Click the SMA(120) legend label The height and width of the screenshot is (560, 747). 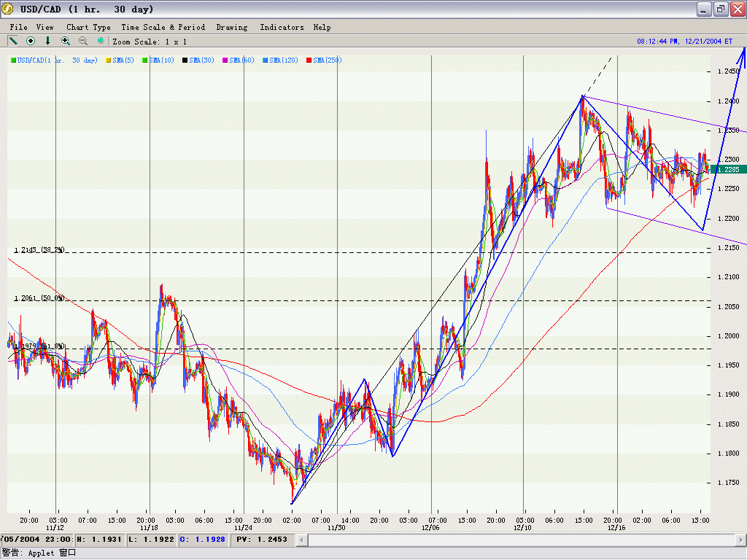click(283, 61)
